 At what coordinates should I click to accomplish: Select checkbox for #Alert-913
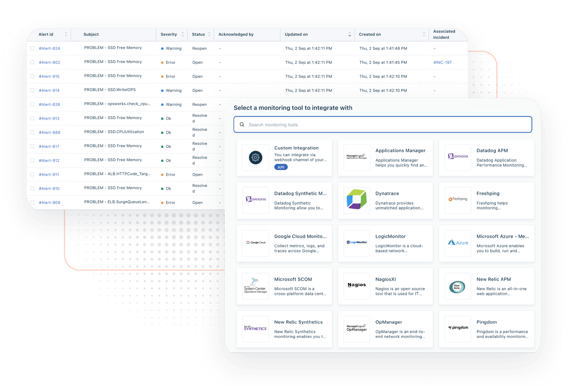(32, 118)
